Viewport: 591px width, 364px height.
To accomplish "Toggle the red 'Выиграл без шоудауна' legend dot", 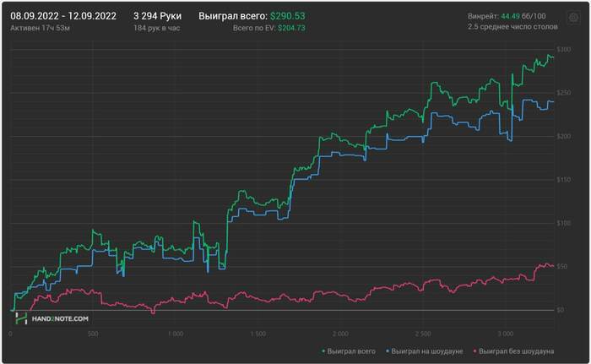I will 474,351.
